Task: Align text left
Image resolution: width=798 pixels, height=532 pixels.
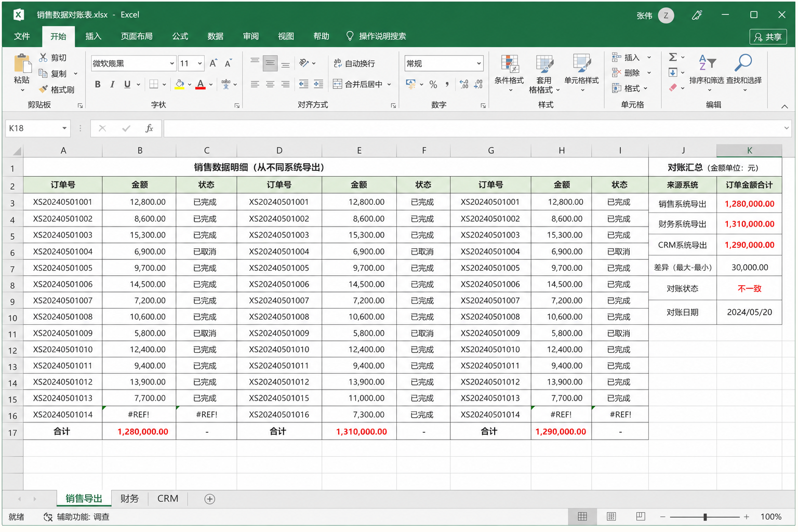Action: pyautogui.click(x=255, y=84)
